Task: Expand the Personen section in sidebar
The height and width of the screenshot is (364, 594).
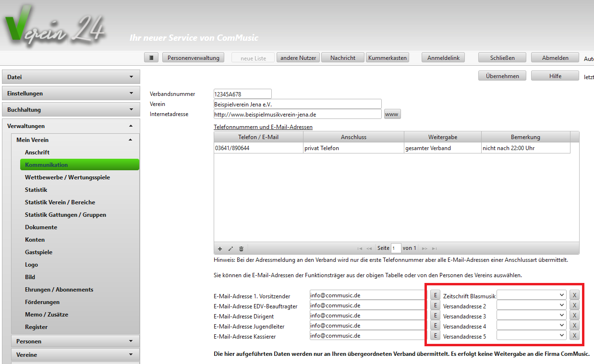Action: click(x=75, y=341)
